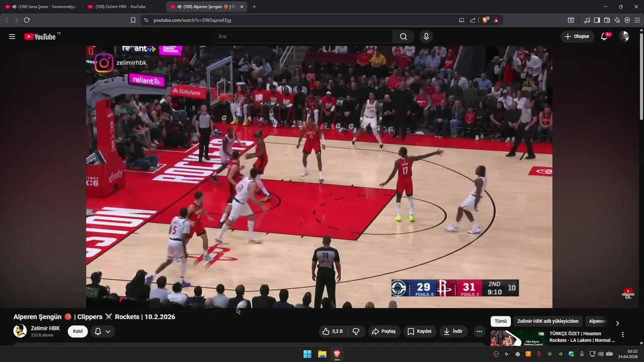
Task: Click the 233 B abone subscriber count
Action: (x=42, y=335)
